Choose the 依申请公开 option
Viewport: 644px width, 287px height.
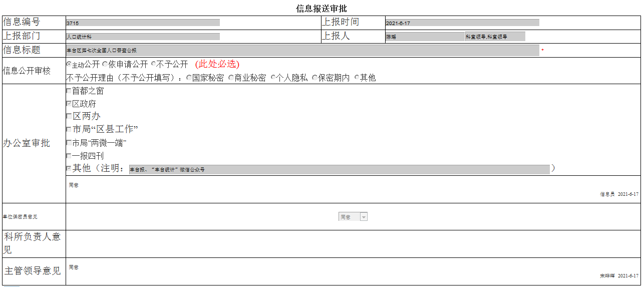point(105,64)
